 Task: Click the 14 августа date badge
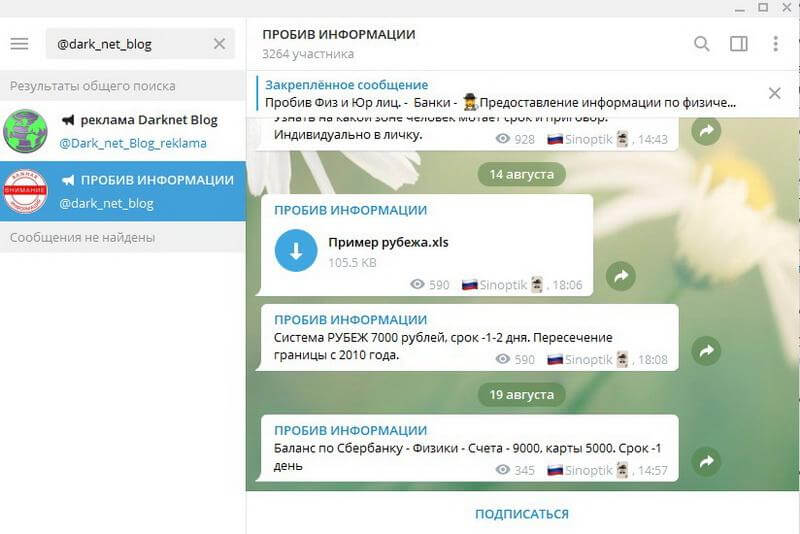521,174
